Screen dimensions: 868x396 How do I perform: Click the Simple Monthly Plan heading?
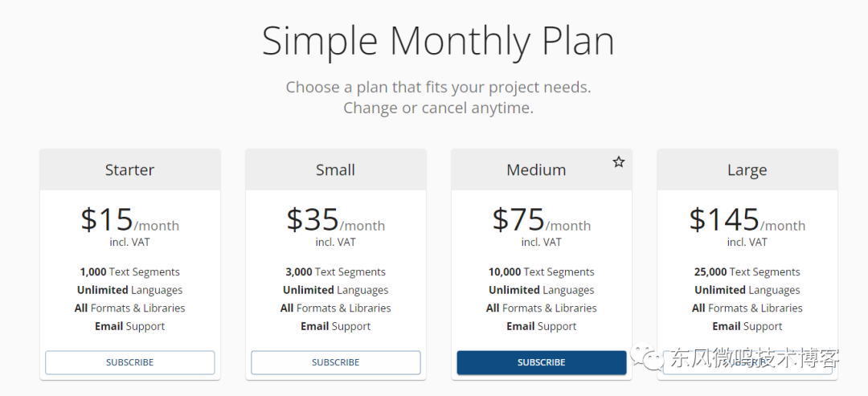coord(438,41)
